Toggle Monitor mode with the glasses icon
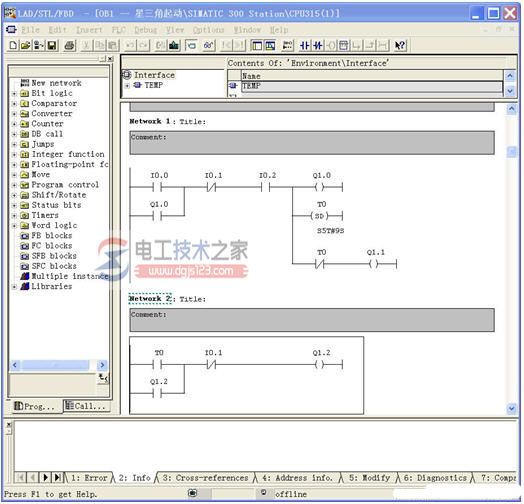This screenshot has width=524, height=504. pyautogui.click(x=209, y=45)
